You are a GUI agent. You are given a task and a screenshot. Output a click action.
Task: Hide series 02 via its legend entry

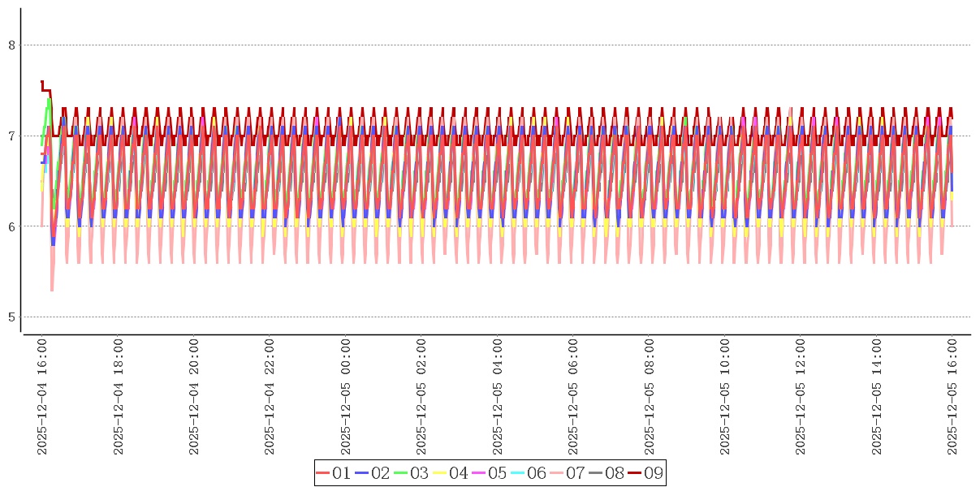click(373, 473)
